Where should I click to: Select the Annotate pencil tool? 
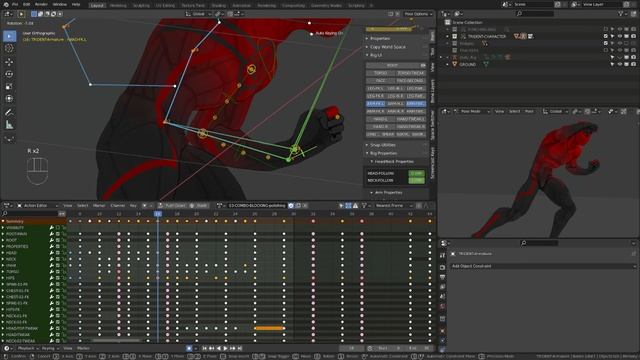(x=9, y=112)
